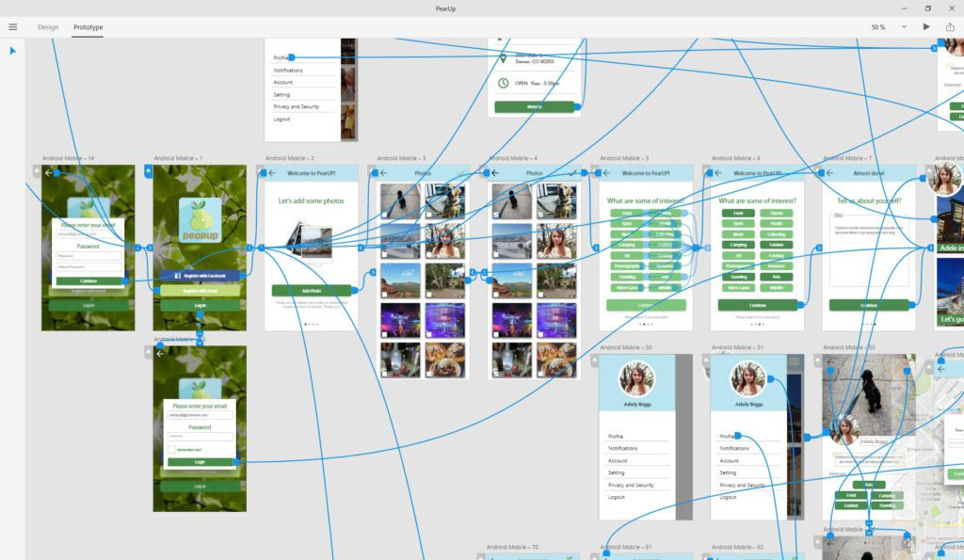Screen dimensions: 964x560
Task: Check black dog photo box on Android Mobile – 3
Action: tap(384, 216)
